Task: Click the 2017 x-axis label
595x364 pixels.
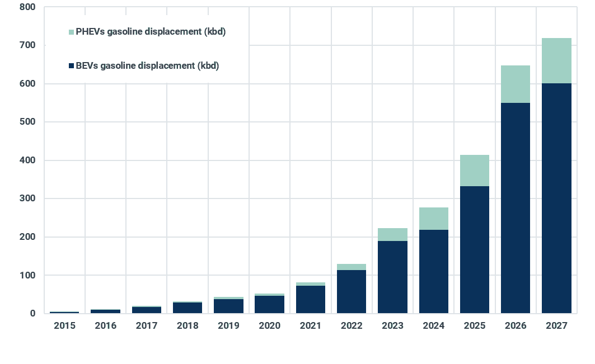Action: click(147, 326)
